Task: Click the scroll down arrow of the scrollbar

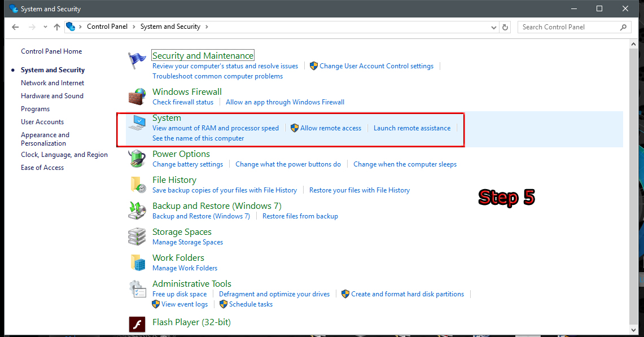Action: (634, 329)
